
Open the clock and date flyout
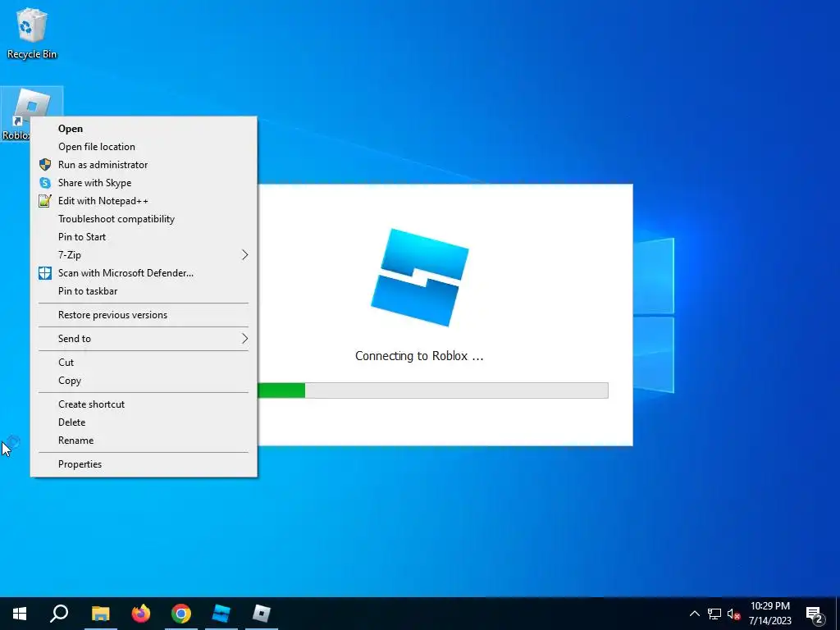[769, 614]
